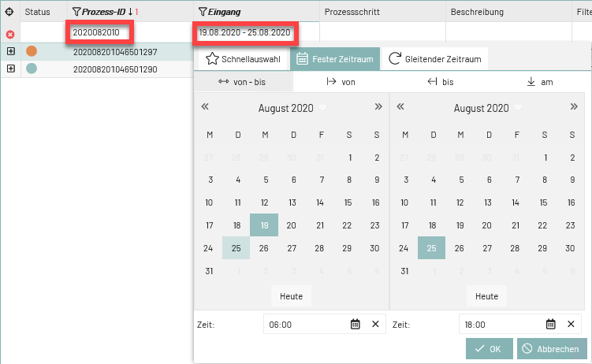Viewport: 592px width, 364px height.
Task: Click Heute button in right calendar
Action: coord(486,296)
